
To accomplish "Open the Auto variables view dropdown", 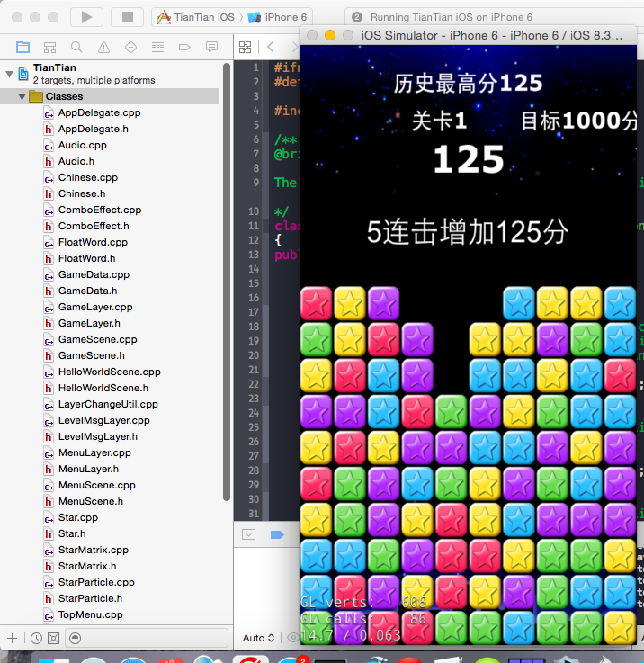I will (x=258, y=638).
